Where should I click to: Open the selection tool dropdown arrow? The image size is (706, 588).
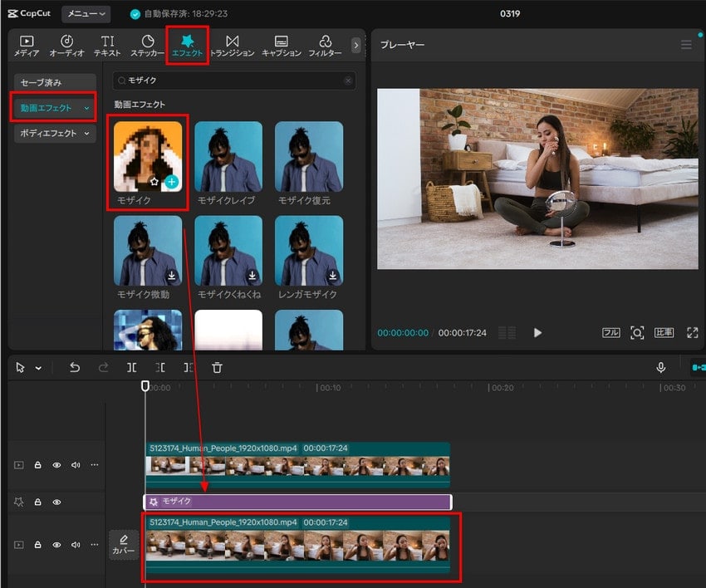[x=38, y=368]
